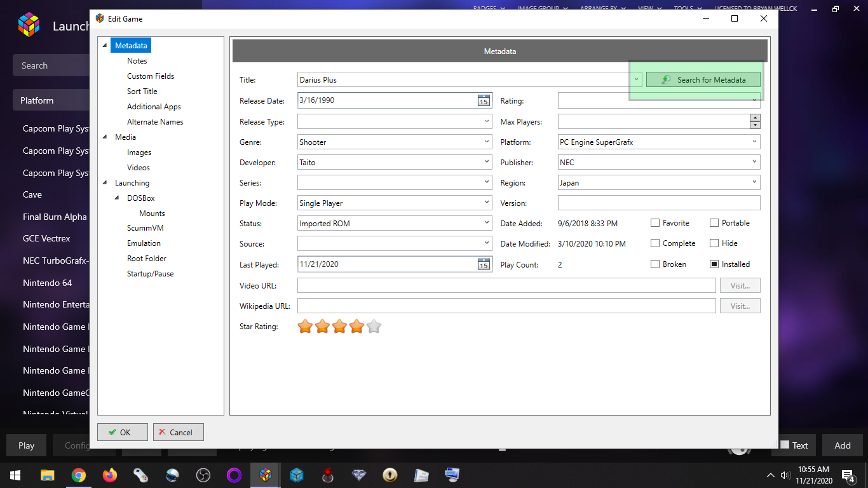Toggle the Broken checkbox
Screen dimensions: 868x488
tap(655, 264)
